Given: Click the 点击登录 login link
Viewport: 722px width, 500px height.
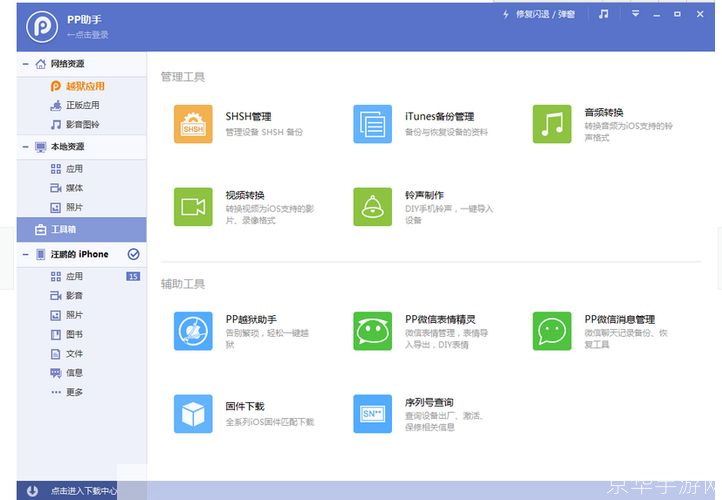Looking at the screenshot, I should coord(87,35).
